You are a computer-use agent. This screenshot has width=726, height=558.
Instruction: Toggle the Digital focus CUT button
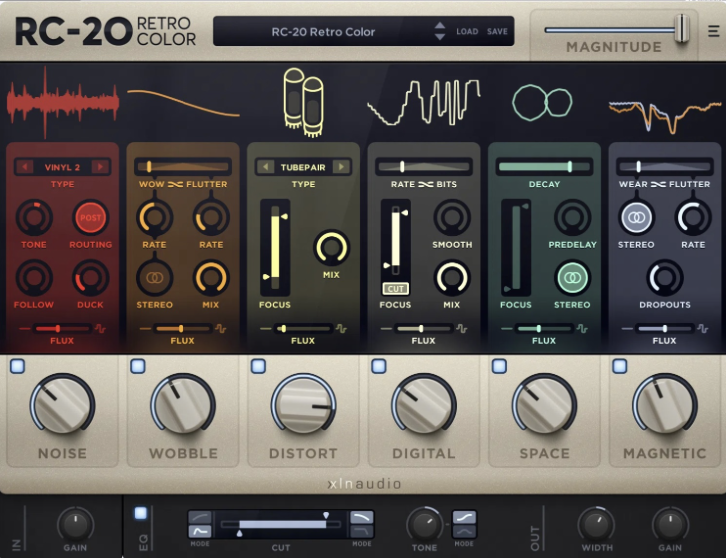point(395,288)
